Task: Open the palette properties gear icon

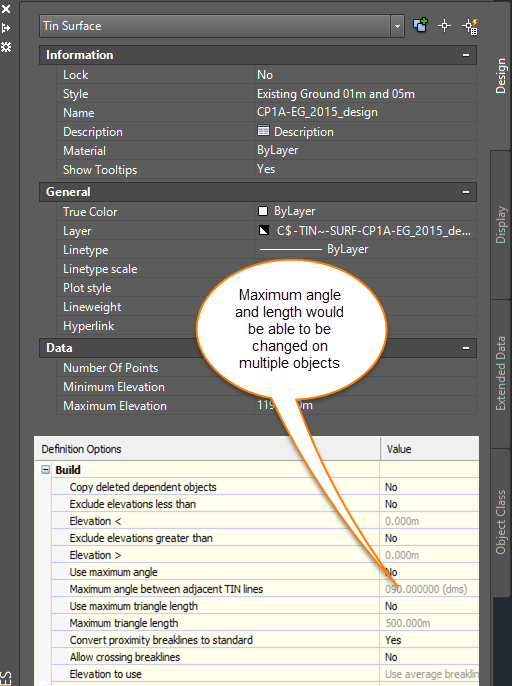Action: coord(6,47)
